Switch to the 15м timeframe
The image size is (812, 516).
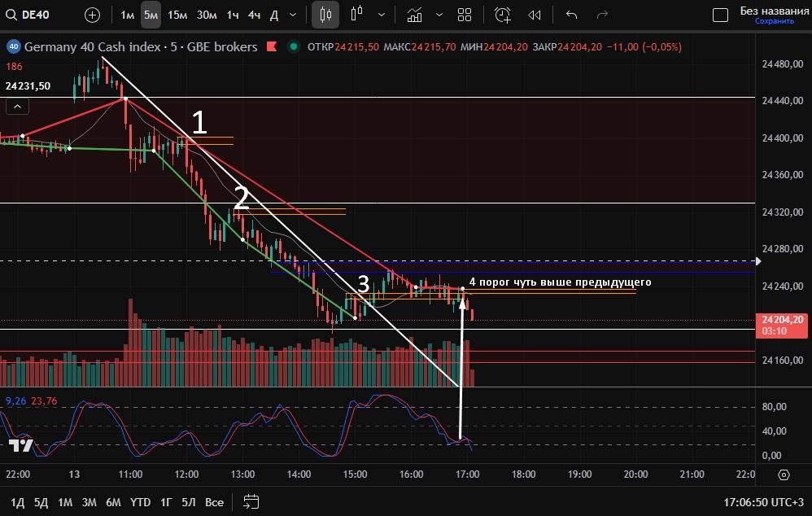pyautogui.click(x=177, y=15)
